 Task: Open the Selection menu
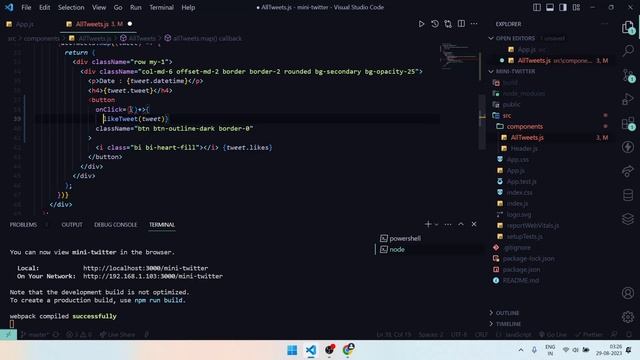coord(71,7)
